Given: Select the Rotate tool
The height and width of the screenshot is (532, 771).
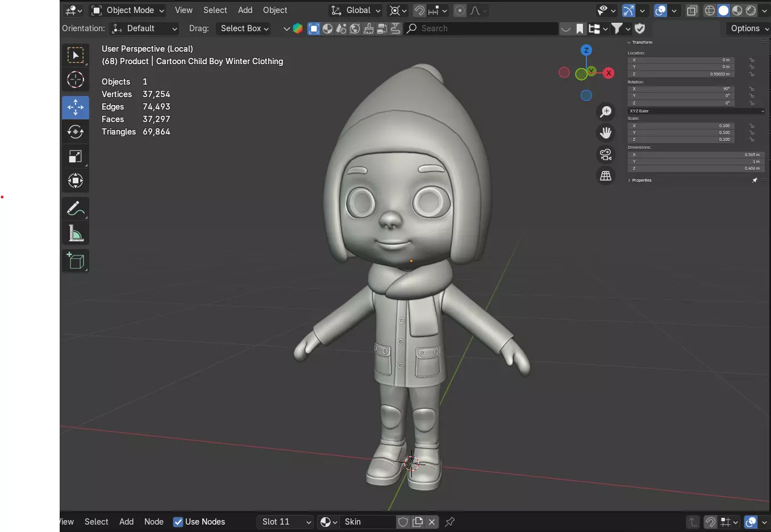Looking at the screenshot, I should [x=76, y=132].
